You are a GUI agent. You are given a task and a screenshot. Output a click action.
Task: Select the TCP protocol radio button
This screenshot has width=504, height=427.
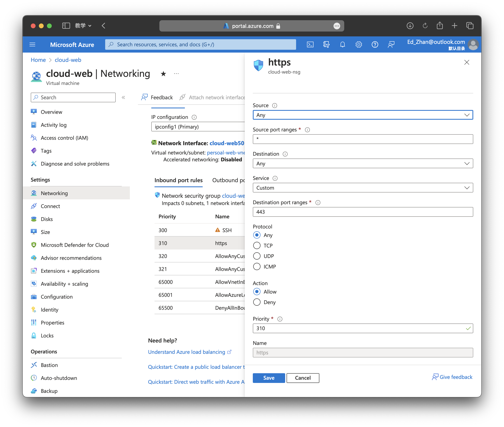[x=257, y=245]
